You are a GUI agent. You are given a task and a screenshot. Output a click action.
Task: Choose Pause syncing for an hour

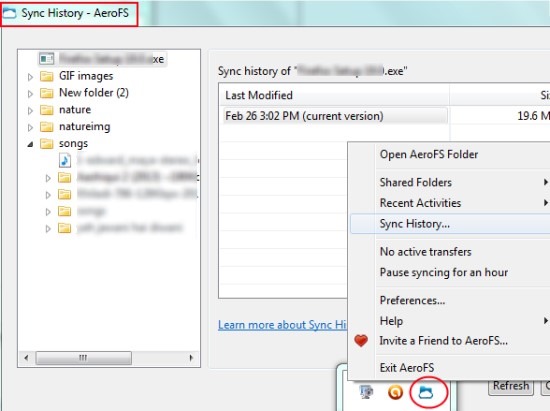point(444,272)
